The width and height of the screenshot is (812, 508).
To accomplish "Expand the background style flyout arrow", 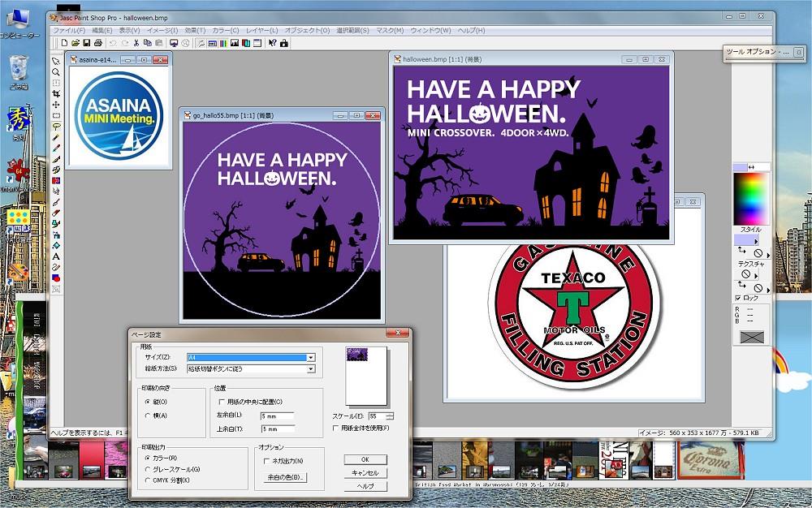I will click(768, 255).
